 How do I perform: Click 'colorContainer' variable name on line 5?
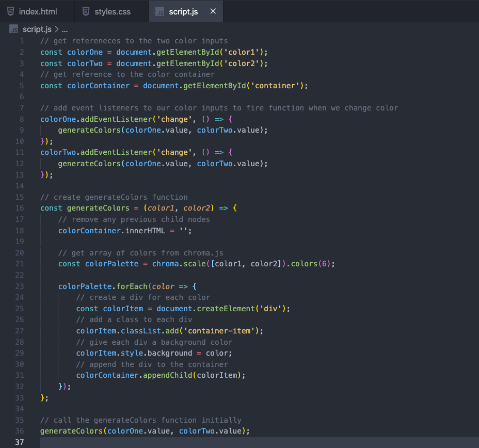99,86
